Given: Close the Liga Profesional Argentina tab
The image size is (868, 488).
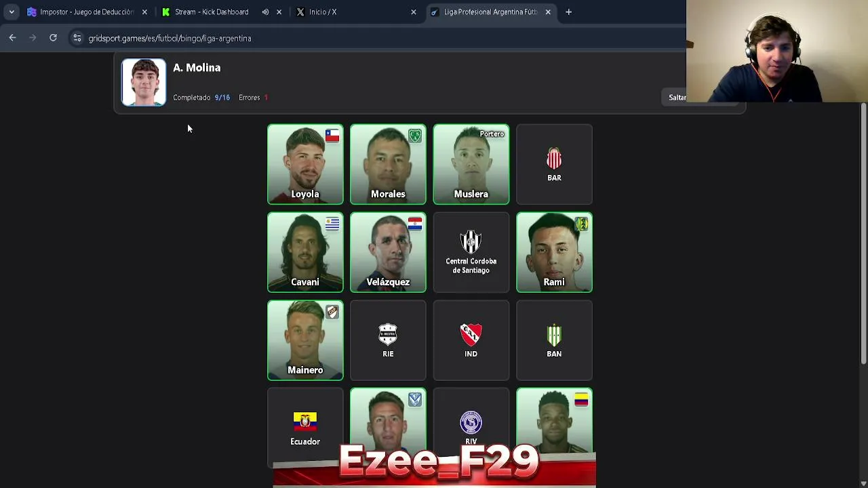Looking at the screenshot, I should click(x=548, y=12).
